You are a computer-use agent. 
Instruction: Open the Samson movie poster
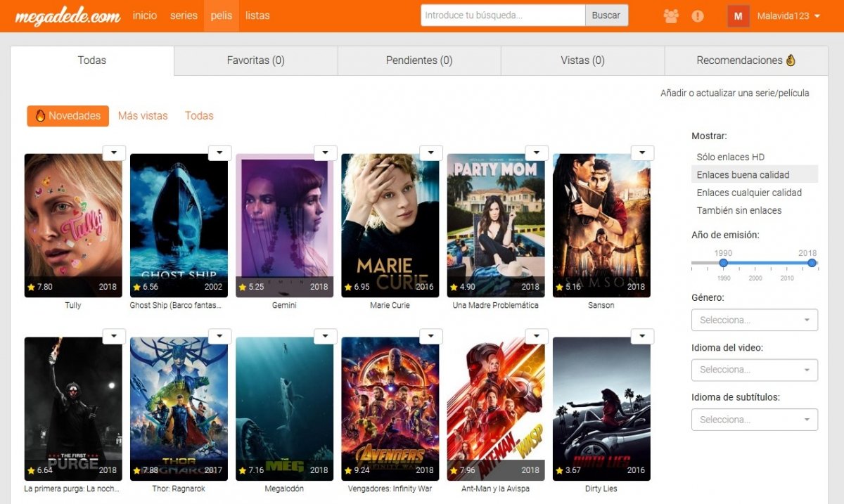pos(601,226)
